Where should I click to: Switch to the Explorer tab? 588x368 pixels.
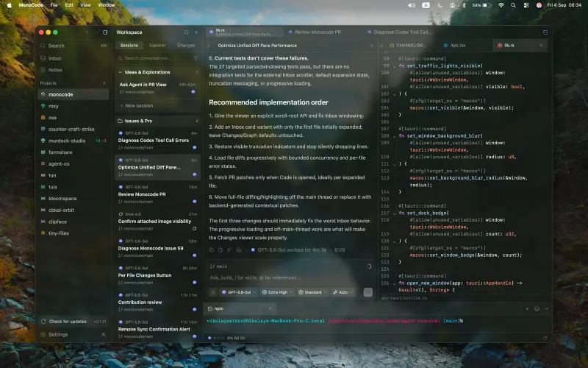[157, 45]
